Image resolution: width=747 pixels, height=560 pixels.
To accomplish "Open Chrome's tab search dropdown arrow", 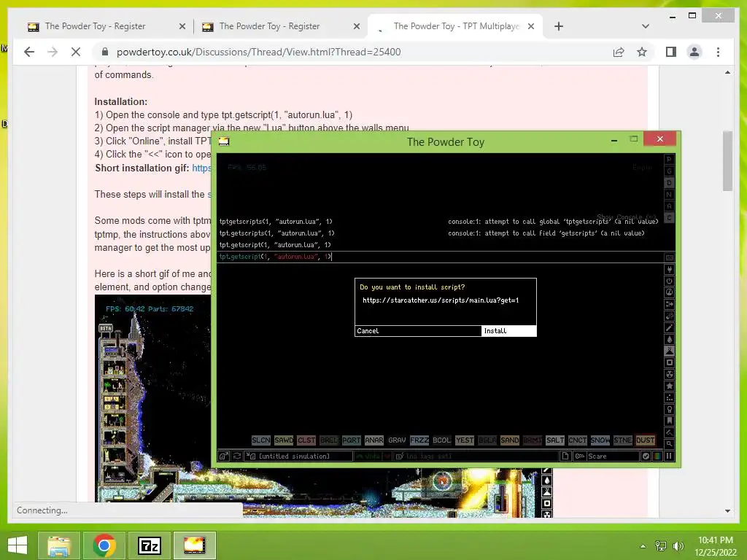I will 646,26.
